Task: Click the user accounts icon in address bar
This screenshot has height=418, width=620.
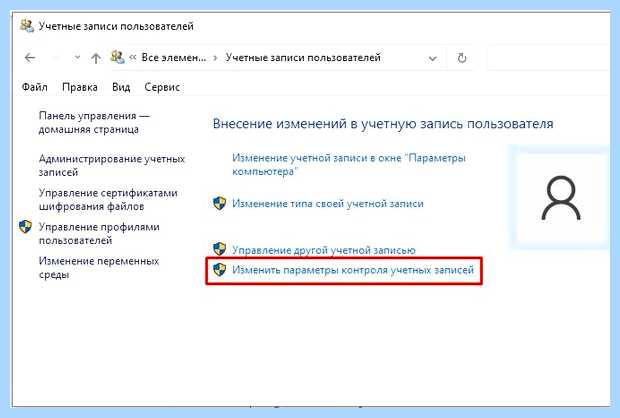Action: [x=117, y=57]
